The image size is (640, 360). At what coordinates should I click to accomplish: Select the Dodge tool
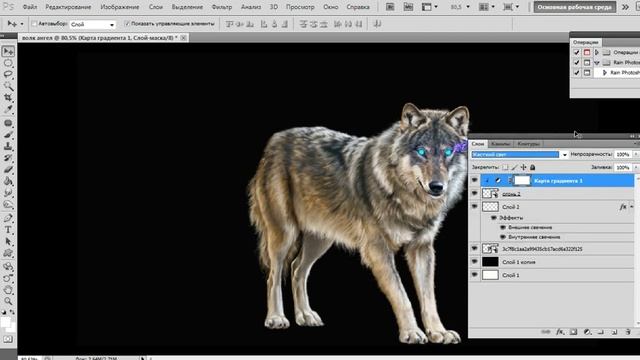click(x=8, y=204)
